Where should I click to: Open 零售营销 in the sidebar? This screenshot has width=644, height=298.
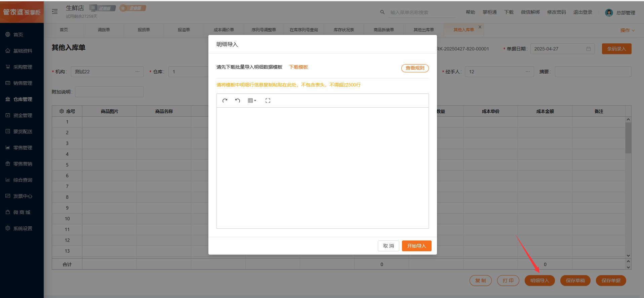[22, 164]
